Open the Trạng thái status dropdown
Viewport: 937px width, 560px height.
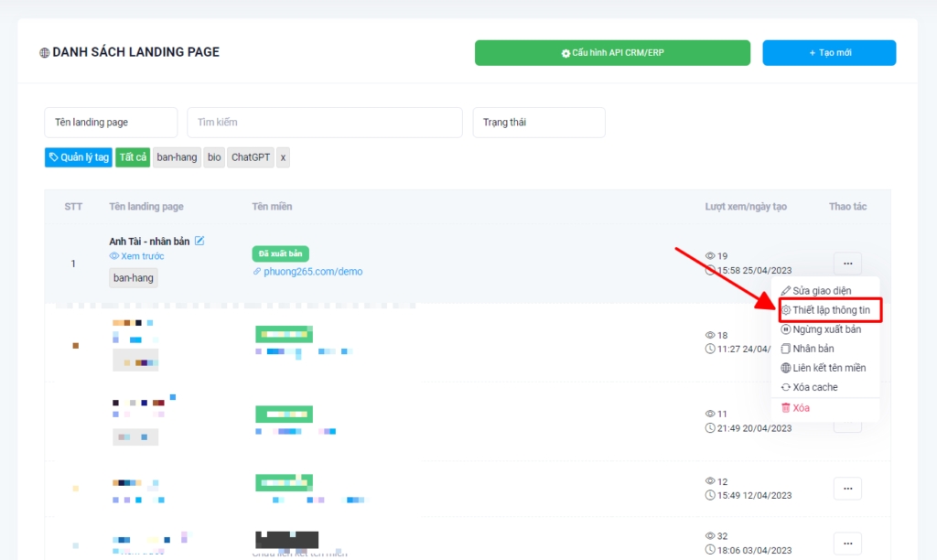[538, 123]
